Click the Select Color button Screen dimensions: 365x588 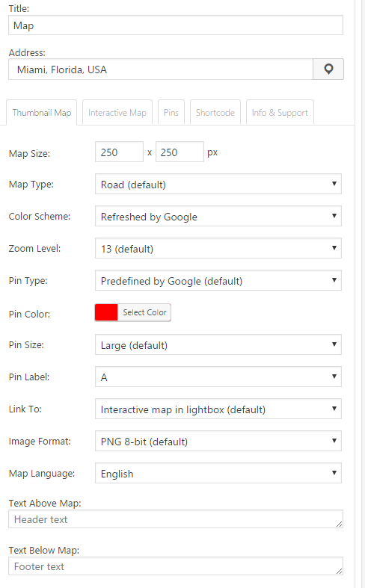[x=144, y=312]
